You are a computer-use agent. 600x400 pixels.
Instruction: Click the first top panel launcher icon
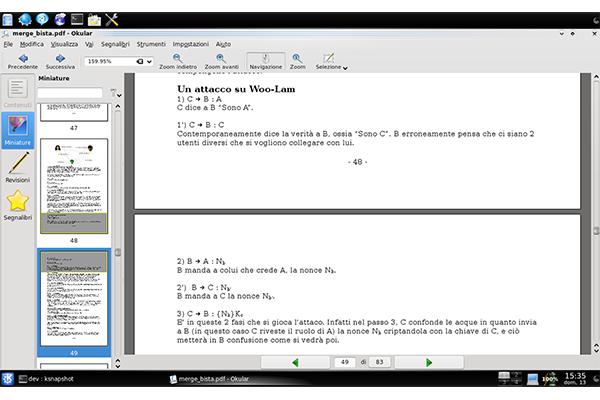7,19
